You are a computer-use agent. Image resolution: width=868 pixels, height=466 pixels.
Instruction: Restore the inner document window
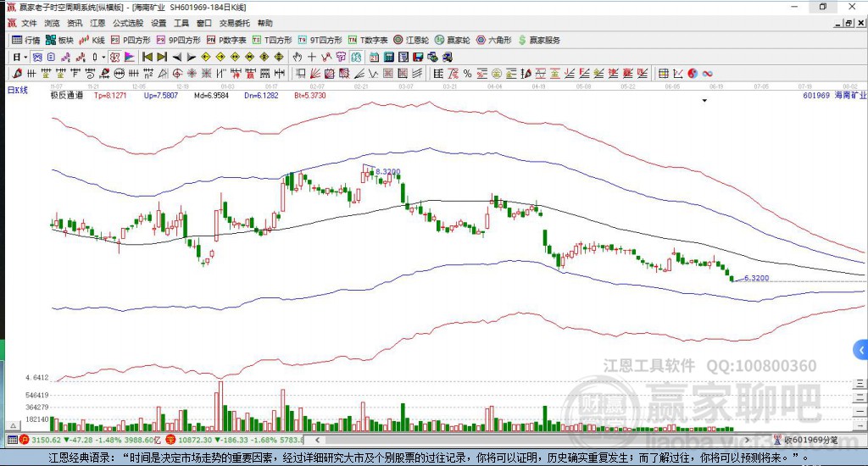tap(849, 23)
